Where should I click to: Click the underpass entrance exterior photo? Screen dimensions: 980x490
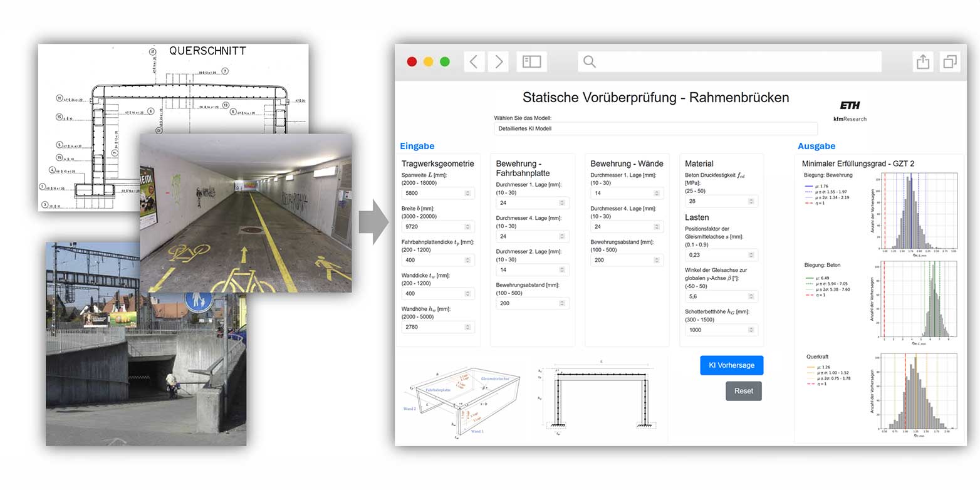145,344
